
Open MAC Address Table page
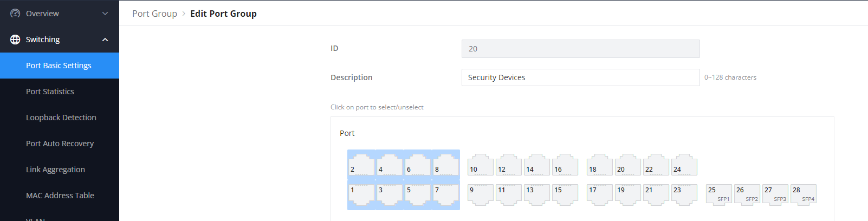[x=60, y=196]
